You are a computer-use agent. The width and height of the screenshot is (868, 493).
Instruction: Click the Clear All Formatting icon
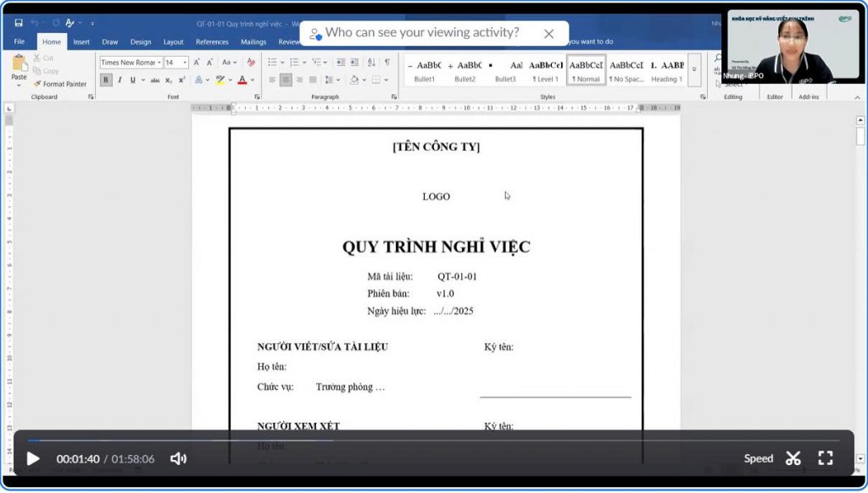tap(251, 63)
